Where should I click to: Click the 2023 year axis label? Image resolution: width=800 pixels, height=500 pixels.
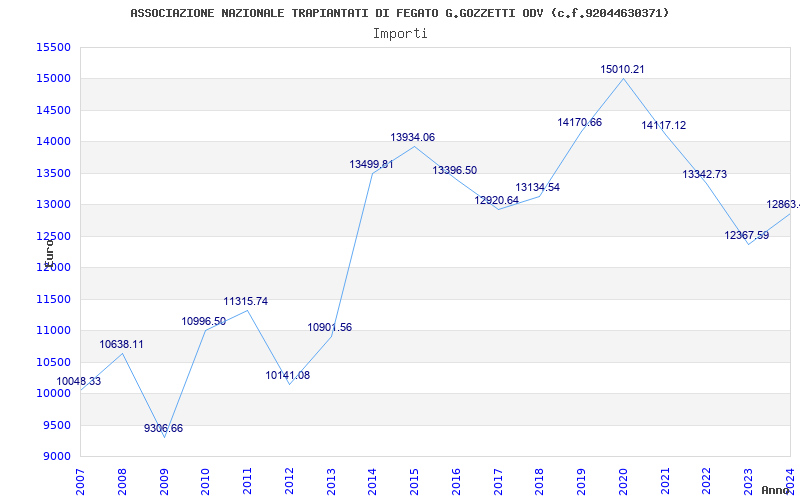(x=748, y=482)
